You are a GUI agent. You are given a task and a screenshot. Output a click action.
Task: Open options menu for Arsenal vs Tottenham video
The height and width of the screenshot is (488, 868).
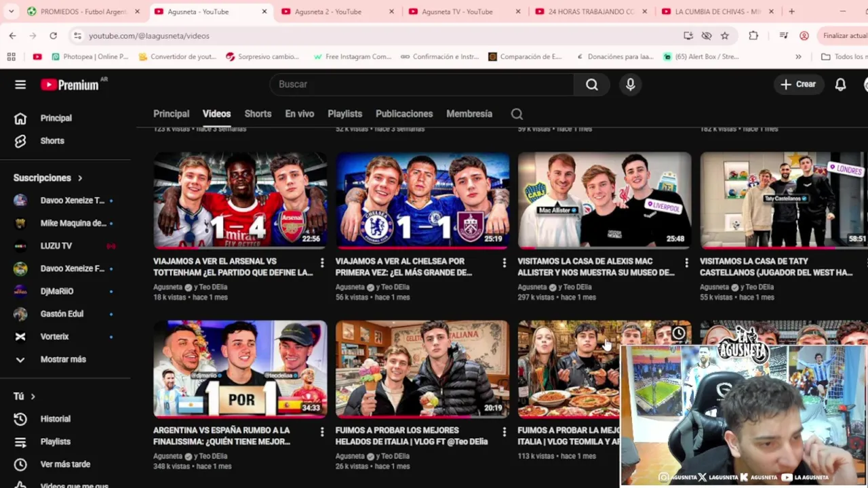pos(322,262)
